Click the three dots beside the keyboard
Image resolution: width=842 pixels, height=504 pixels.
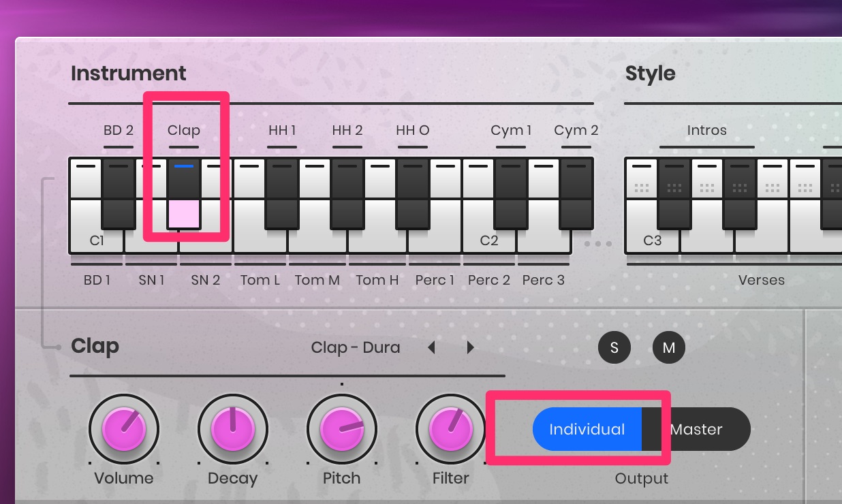point(598,244)
